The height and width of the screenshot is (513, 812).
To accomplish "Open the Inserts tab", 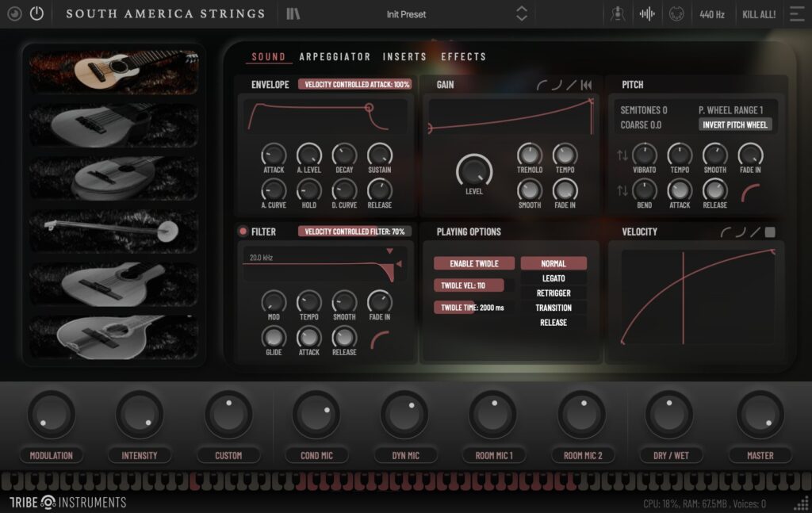I will click(405, 57).
